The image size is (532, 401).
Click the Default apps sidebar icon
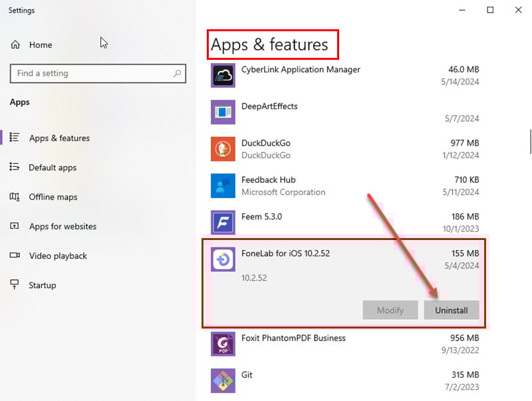pyautogui.click(x=14, y=166)
